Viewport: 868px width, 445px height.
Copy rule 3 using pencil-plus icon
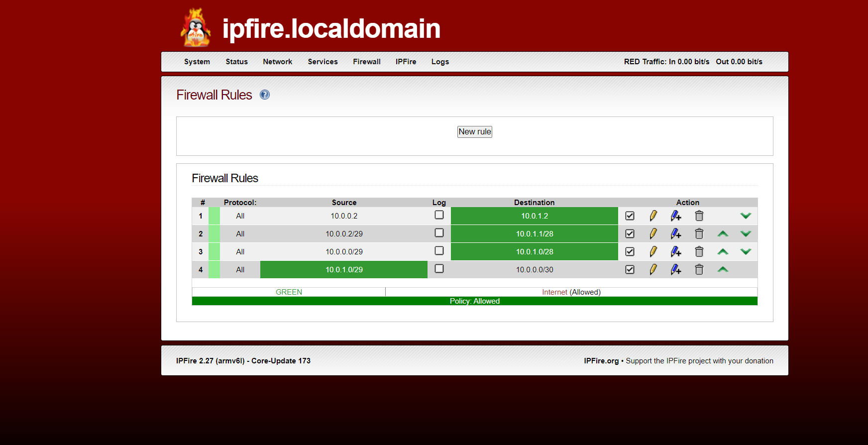pyautogui.click(x=676, y=251)
